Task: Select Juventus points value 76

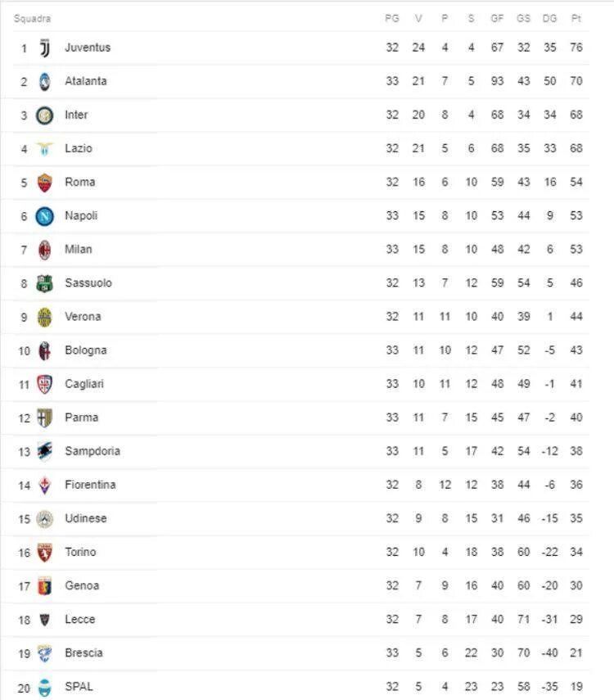Action: pos(576,47)
